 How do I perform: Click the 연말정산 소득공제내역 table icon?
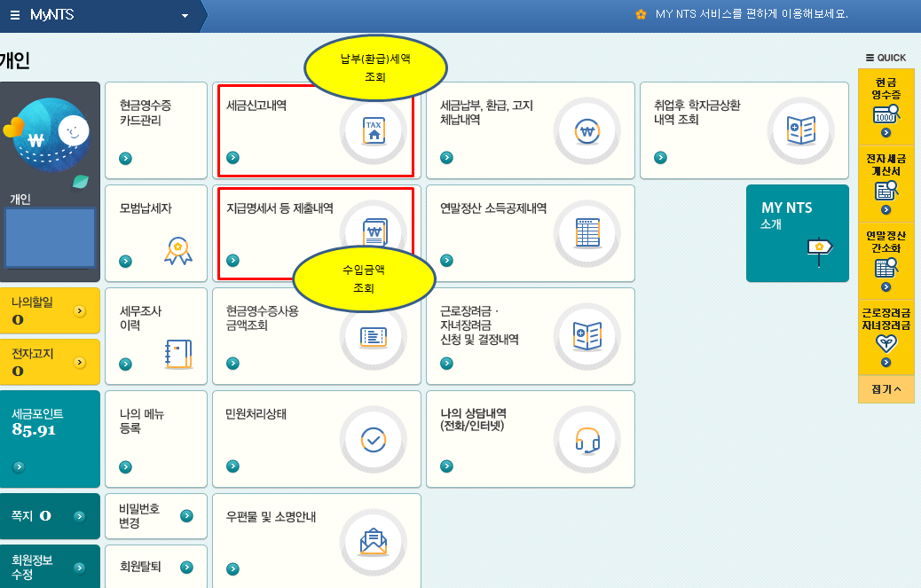[x=586, y=233]
